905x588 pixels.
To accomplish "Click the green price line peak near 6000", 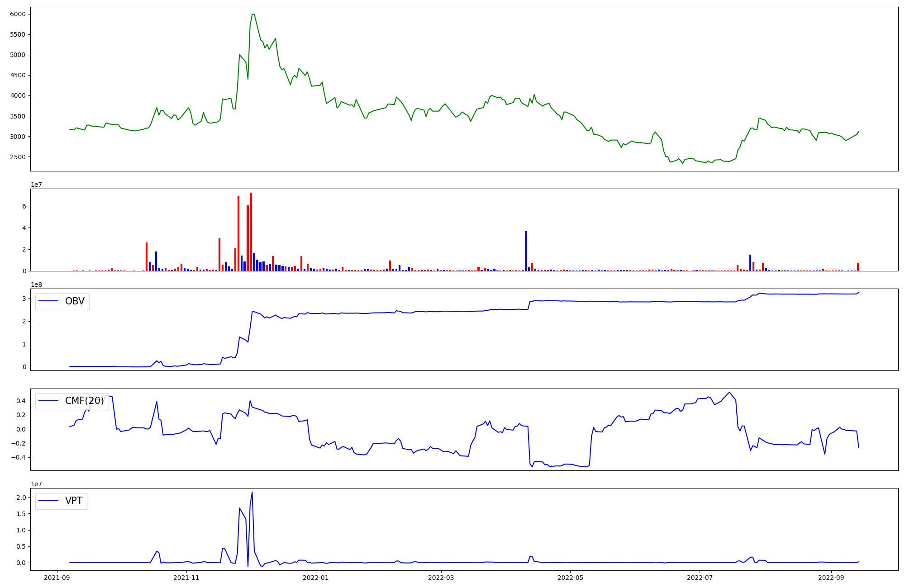I will click(x=253, y=14).
